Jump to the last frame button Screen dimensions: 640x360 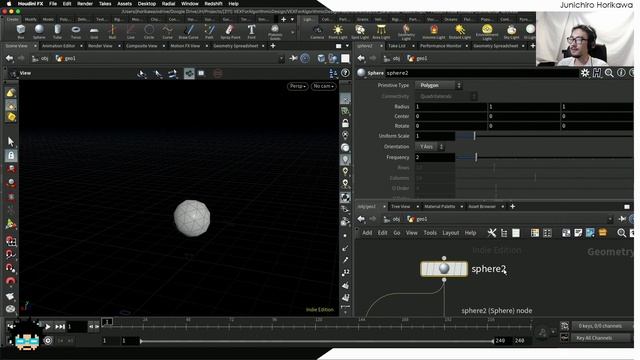coord(60,326)
